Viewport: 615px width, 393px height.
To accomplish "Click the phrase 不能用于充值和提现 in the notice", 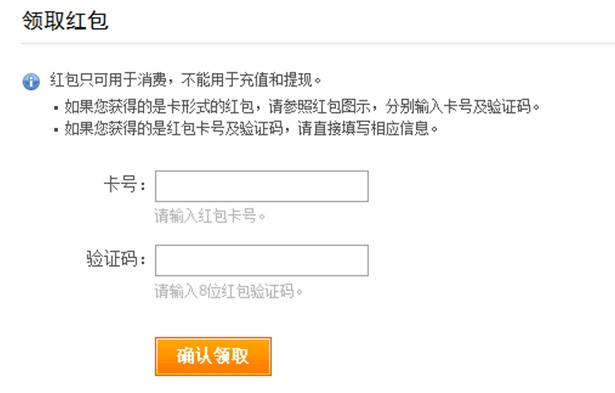I will pyautogui.click(x=247, y=80).
